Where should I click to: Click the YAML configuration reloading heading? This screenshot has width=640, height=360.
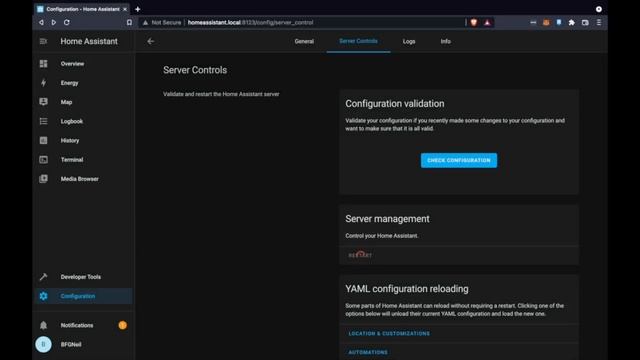407,289
